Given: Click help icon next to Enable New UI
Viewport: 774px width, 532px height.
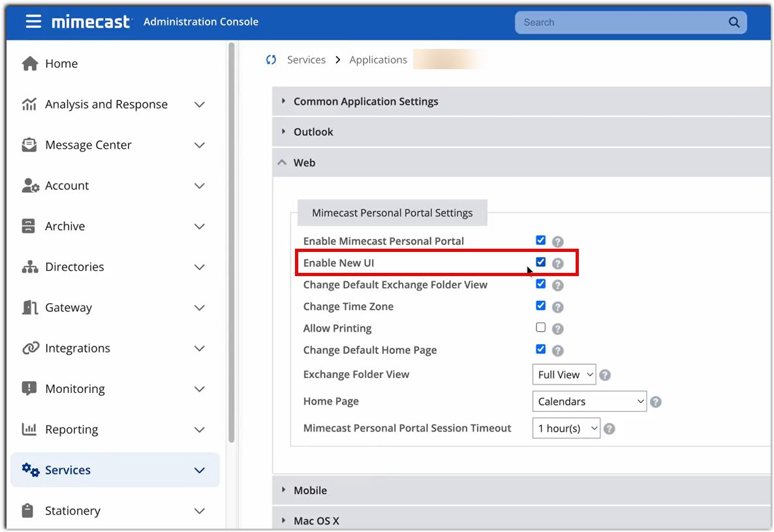Looking at the screenshot, I should [x=557, y=264].
